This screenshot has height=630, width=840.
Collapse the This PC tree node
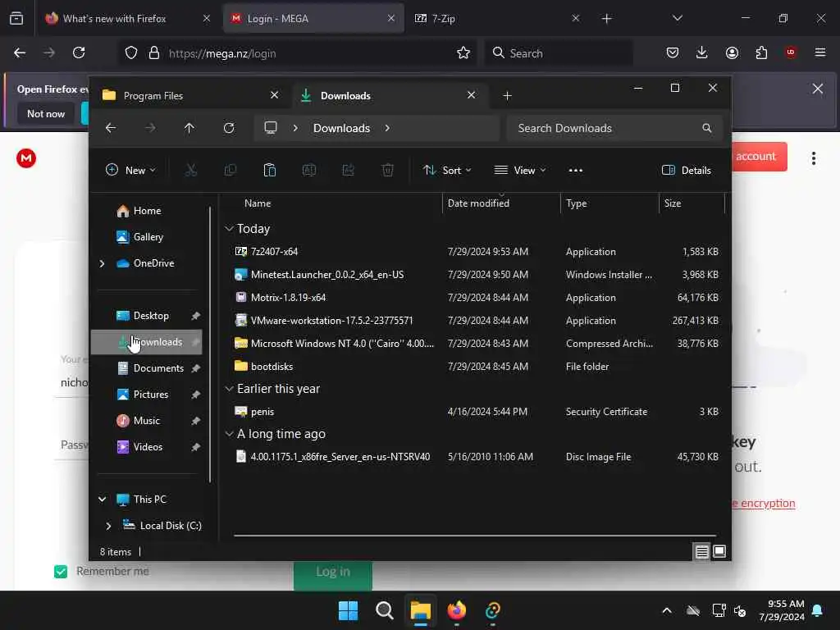coord(102,500)
